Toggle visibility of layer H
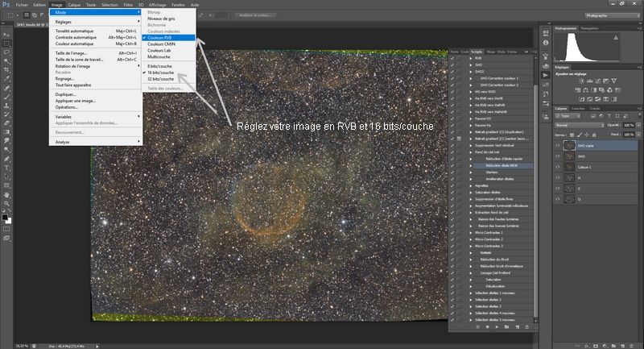This screenshot has height=349, width=644. (x=558, y=177)
